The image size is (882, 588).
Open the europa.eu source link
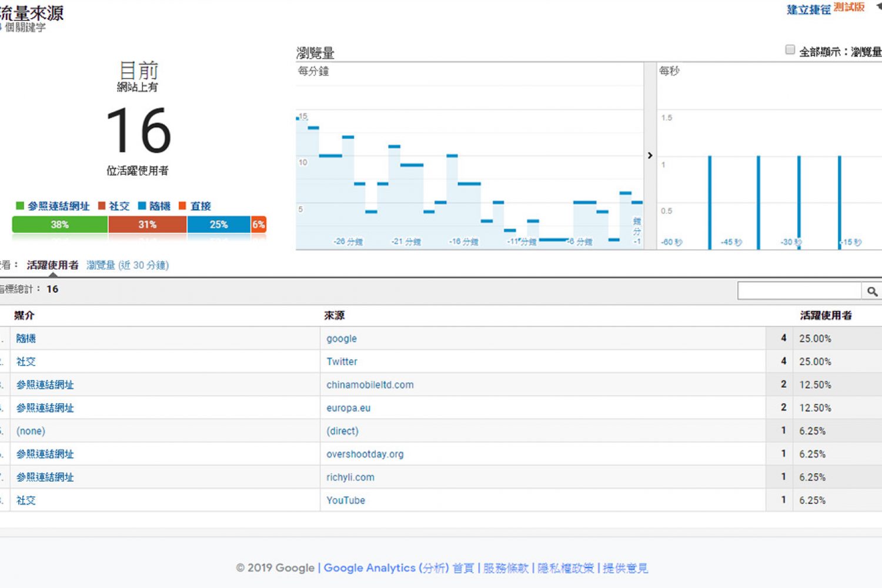point(348,408)
